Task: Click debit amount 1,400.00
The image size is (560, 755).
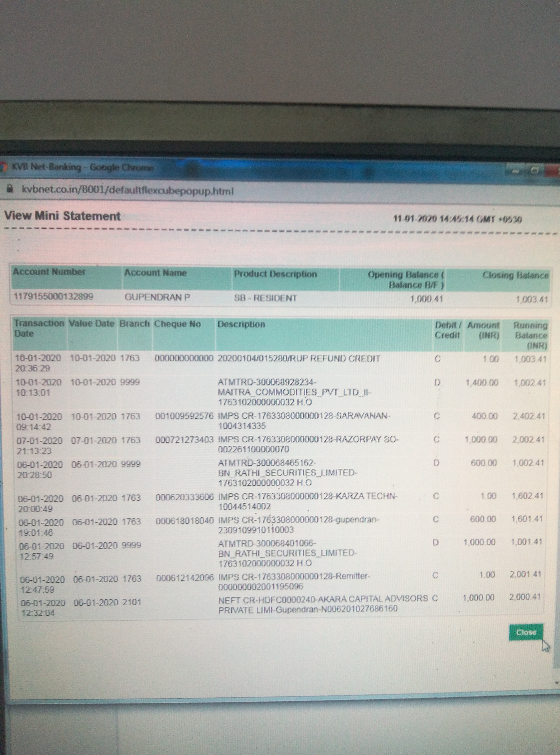Action: pyautogui.click(x=482, y=383)
